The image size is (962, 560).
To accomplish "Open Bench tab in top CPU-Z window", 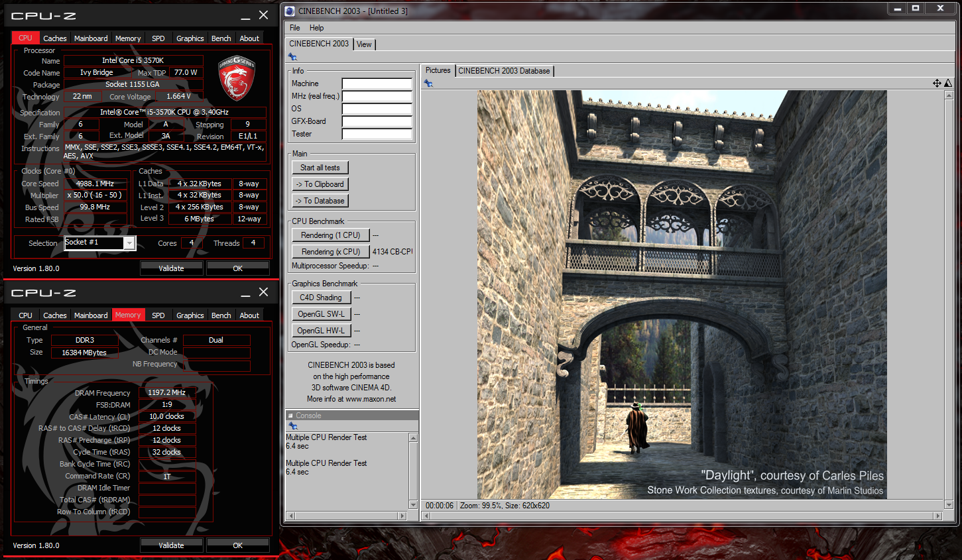I will click(221, 38).
